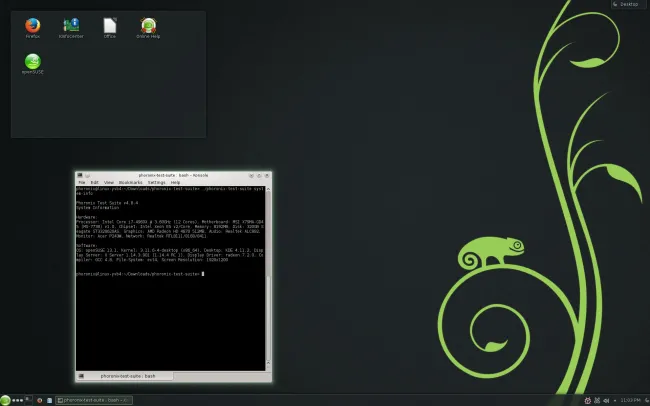Switch desktops using the pager widget
The width and height of the screenshot is (650, 406).
28,400
